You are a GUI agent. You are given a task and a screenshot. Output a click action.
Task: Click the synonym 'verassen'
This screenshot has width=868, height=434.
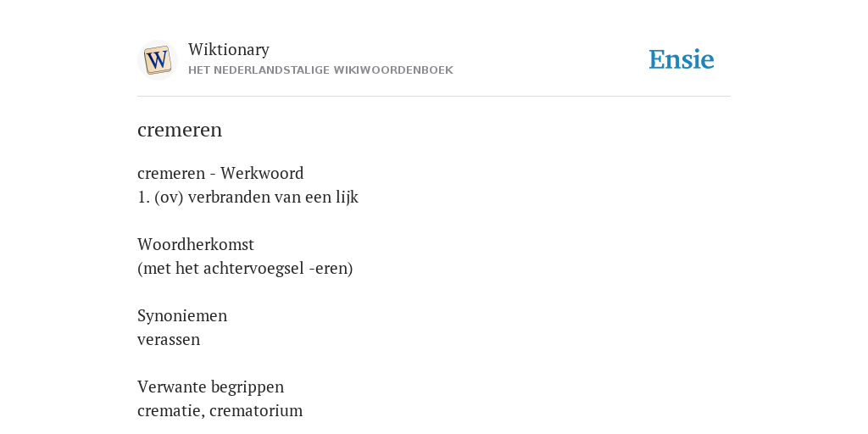click(169, 339)
